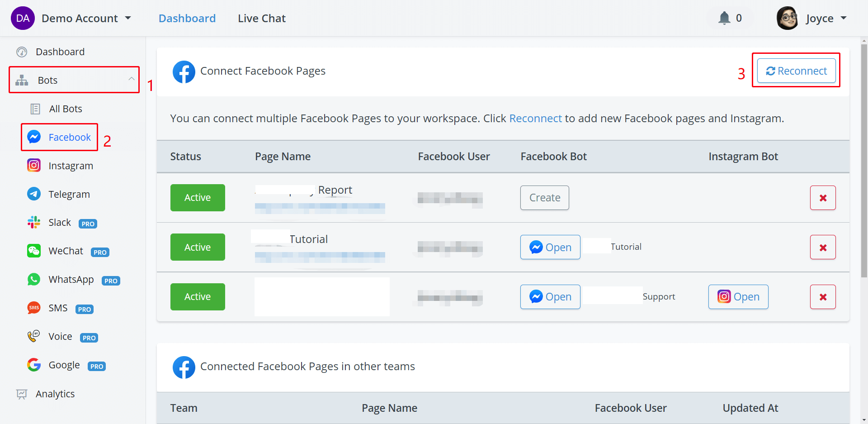Click the Messenger icon beside Facebook

[x=34, y=137]
